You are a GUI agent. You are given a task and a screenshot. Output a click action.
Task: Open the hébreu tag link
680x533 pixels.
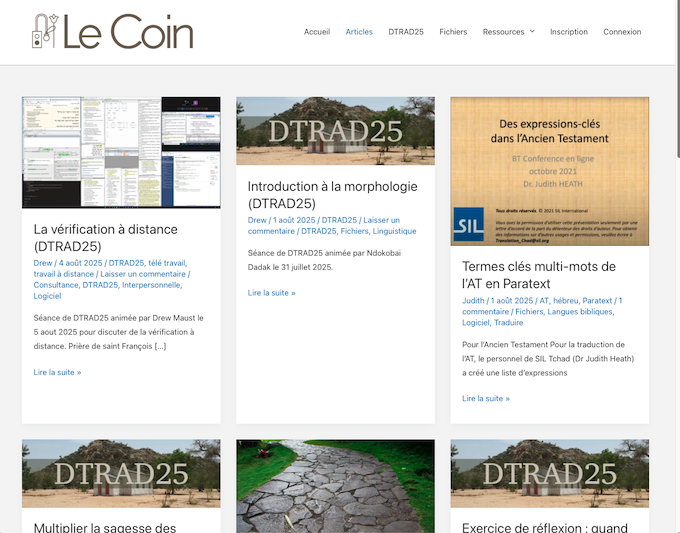tap(566, 301)
